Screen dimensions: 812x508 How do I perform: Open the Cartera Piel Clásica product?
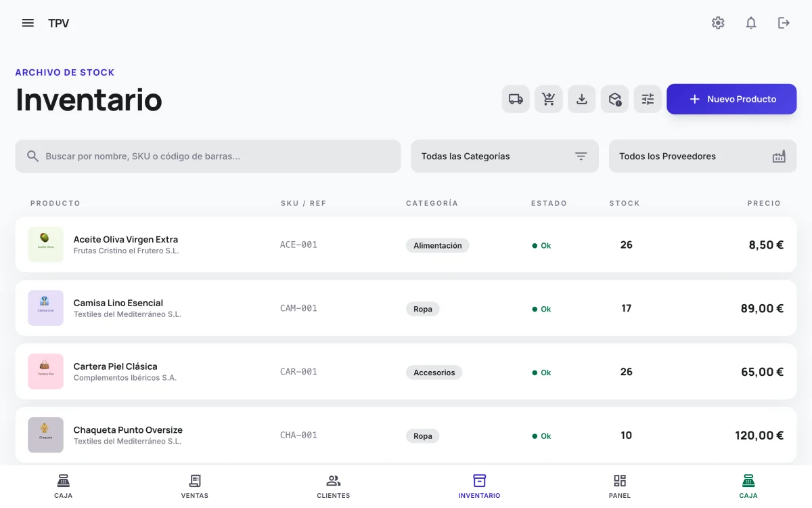[x=116, y=366]
